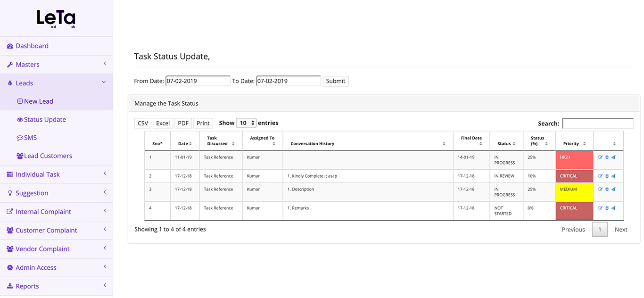
Task: Open the Customer Complaint menu
Action: point(44,230)
